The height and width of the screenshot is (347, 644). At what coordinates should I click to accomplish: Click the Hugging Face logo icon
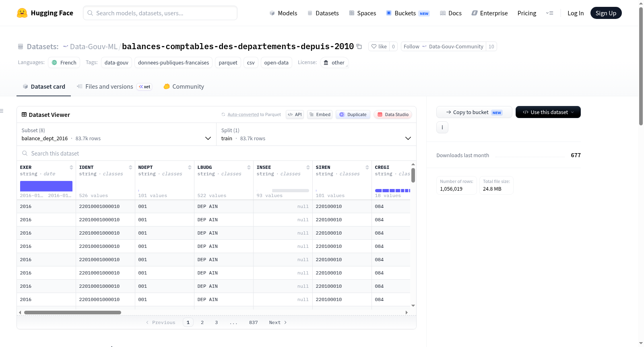pos(22,13)
